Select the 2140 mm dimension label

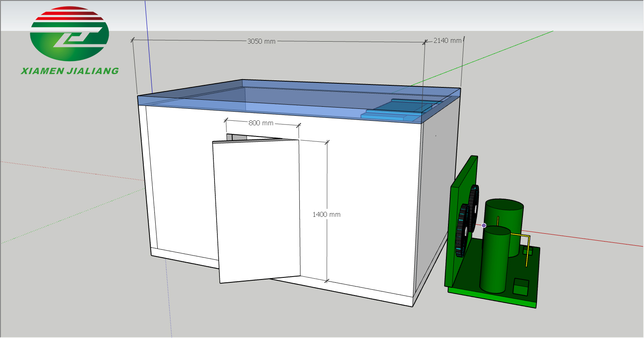tap(447, 40)
